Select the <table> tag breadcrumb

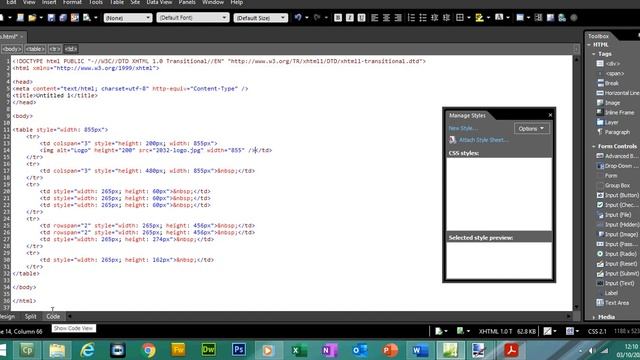point(35,49)
